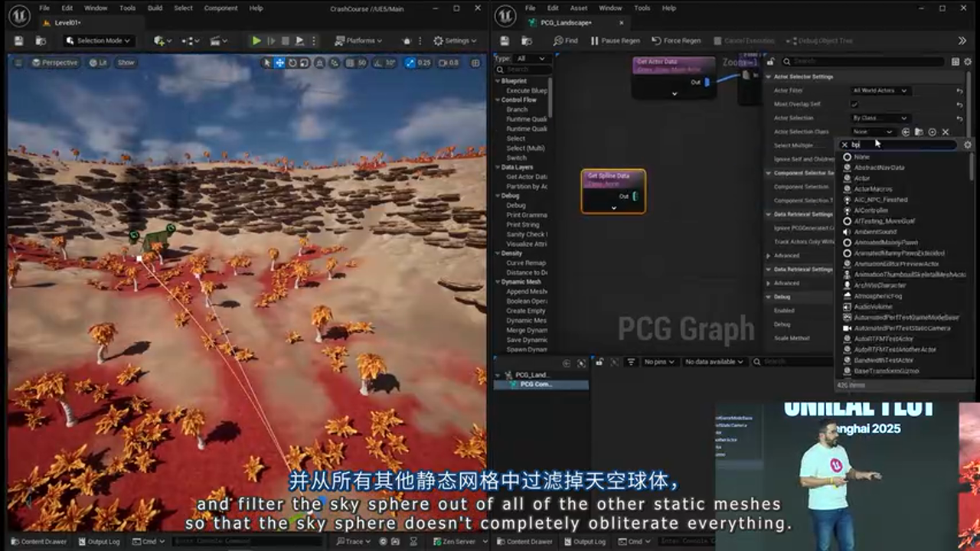980x551 pixels.
Task: Switch to the PCG_Landscape tab
Action: (x=567, y=24)
